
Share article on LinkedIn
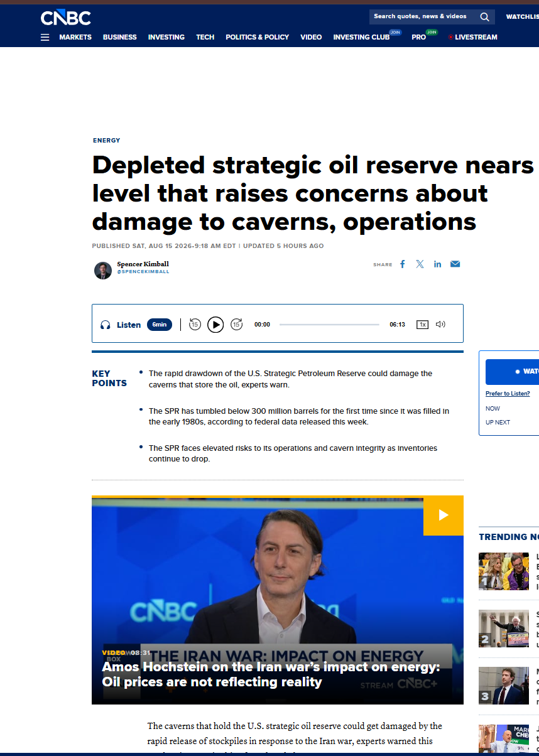[437, 264]
